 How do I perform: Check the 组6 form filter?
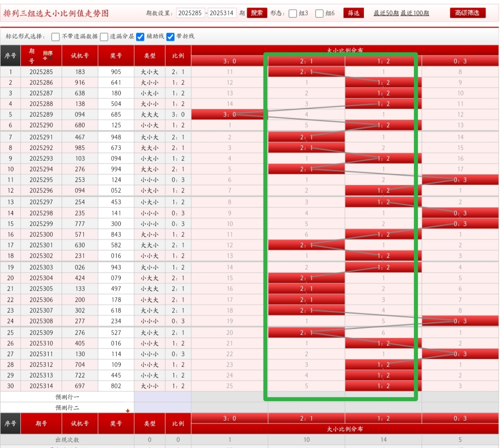(x=319, y=13)
